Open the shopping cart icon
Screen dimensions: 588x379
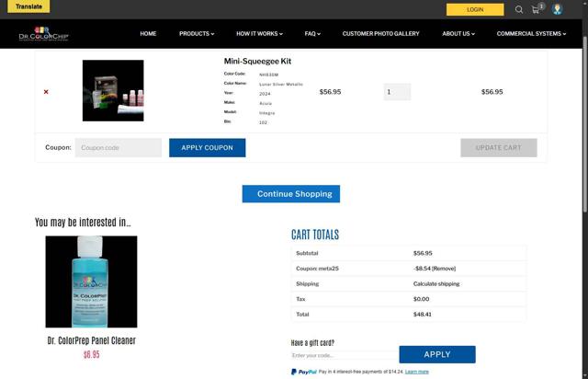point(536,10)
